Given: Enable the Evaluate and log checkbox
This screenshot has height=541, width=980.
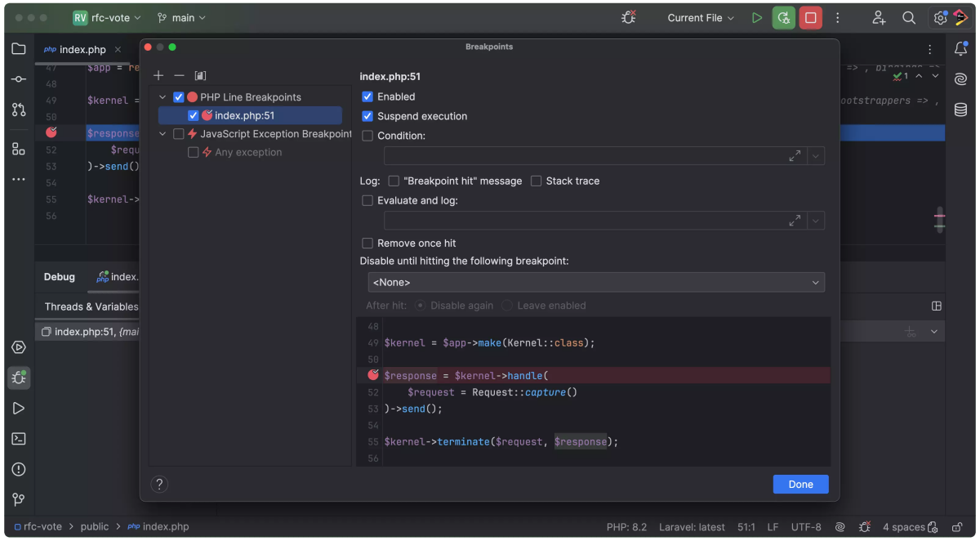Looking at the screenshot, I should 367,200.
